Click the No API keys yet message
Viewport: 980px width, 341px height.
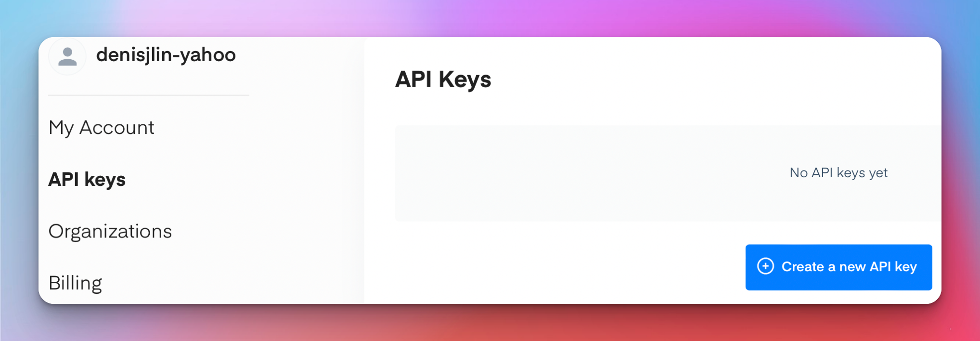[838, 173]
